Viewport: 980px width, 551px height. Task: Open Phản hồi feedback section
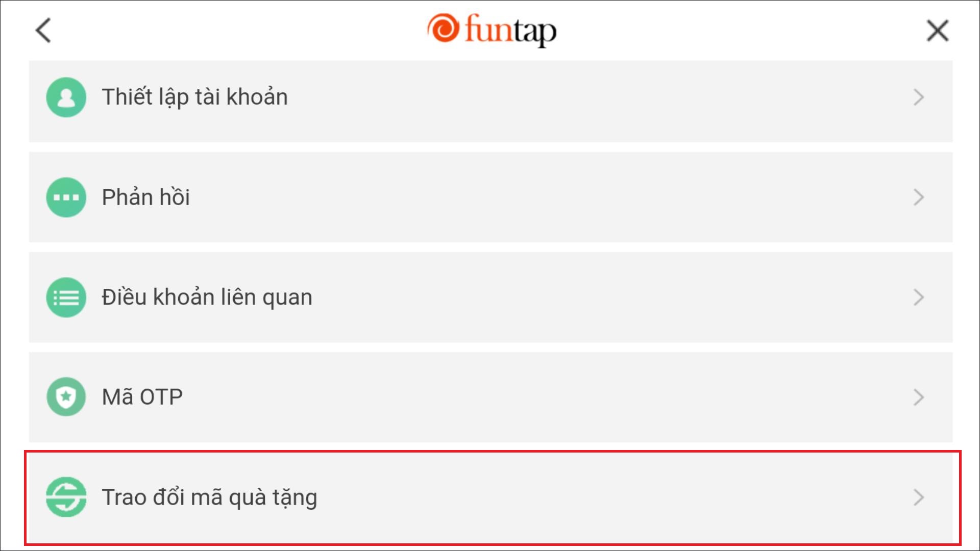pyautogui.click(x=490, y=196)
